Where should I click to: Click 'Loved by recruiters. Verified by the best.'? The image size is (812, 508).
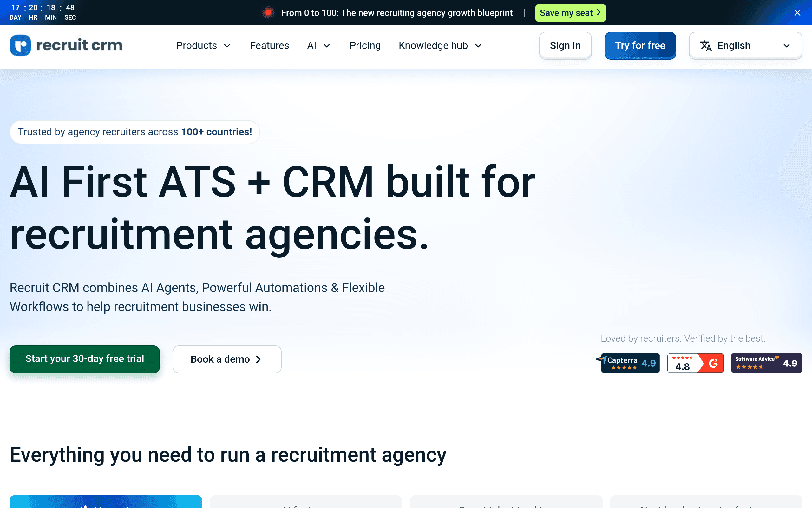click(683, 338)
